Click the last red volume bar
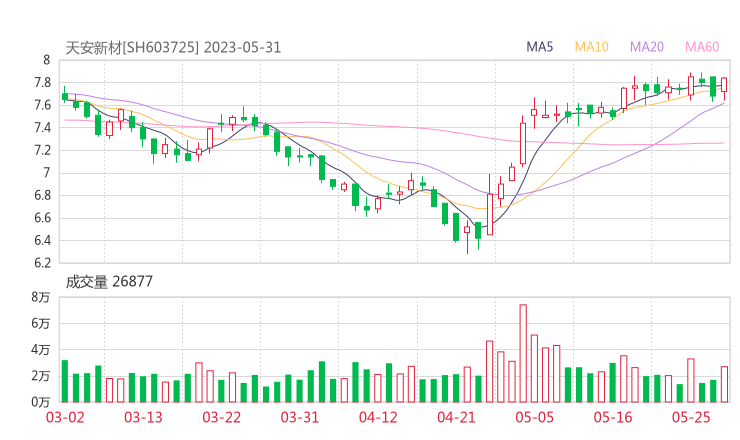The image size is (740, 440). [x=724, y=384]
